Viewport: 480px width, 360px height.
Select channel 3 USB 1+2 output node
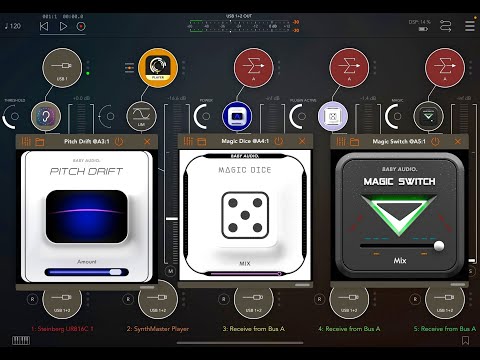tap(254, 303)
